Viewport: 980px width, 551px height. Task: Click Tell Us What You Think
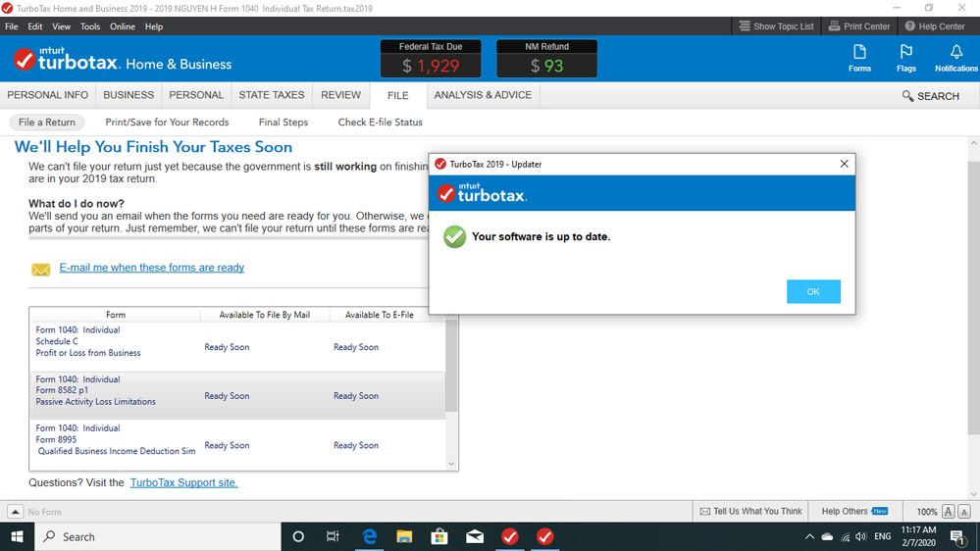point(750,511)
